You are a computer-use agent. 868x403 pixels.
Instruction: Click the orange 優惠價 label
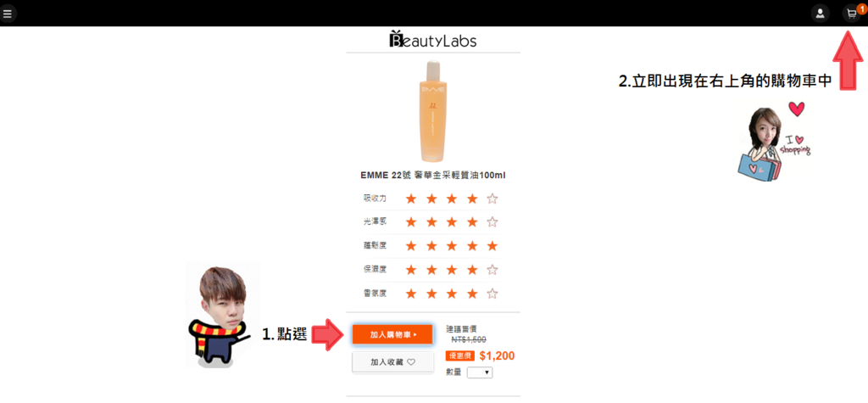point(459,356)
